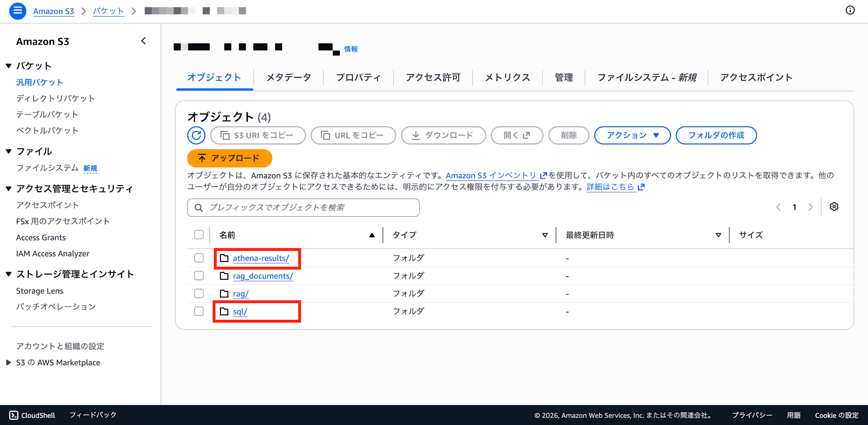
Task: Expand S3 の AWS Marketplace section
Action: pos(8,363)
